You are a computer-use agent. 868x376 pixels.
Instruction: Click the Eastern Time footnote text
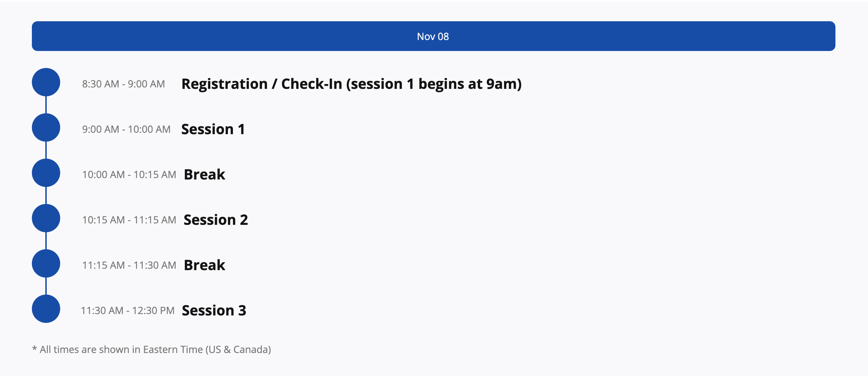pos(152,349)
